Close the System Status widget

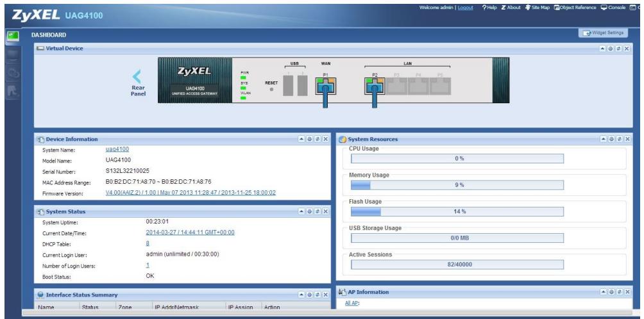coord(326,211)
